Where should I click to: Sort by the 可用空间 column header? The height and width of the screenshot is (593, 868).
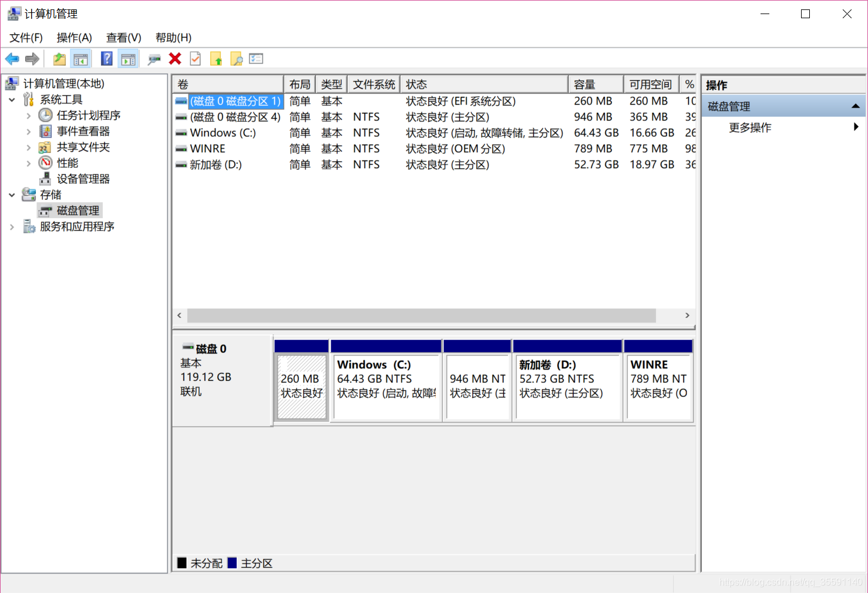tap(651, 85)
